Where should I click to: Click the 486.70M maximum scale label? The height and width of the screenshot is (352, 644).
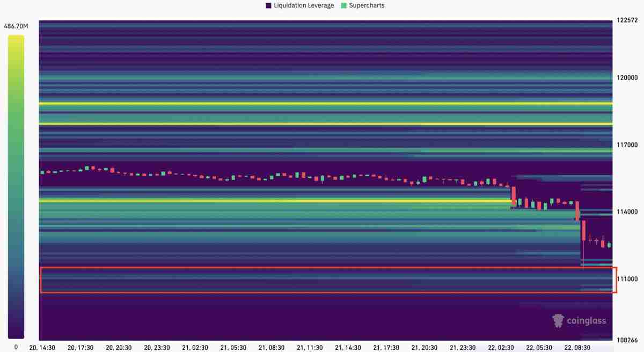16,26
